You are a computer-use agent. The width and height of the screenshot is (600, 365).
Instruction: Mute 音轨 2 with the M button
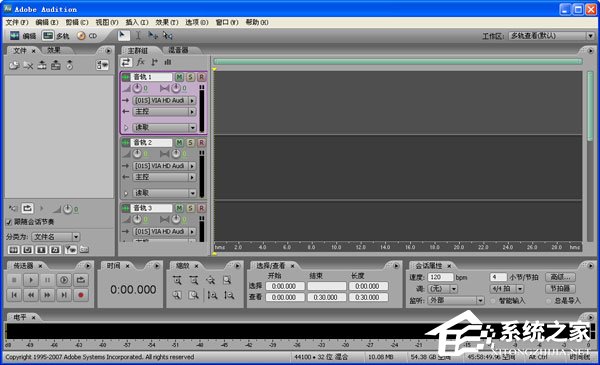point(179,143)
